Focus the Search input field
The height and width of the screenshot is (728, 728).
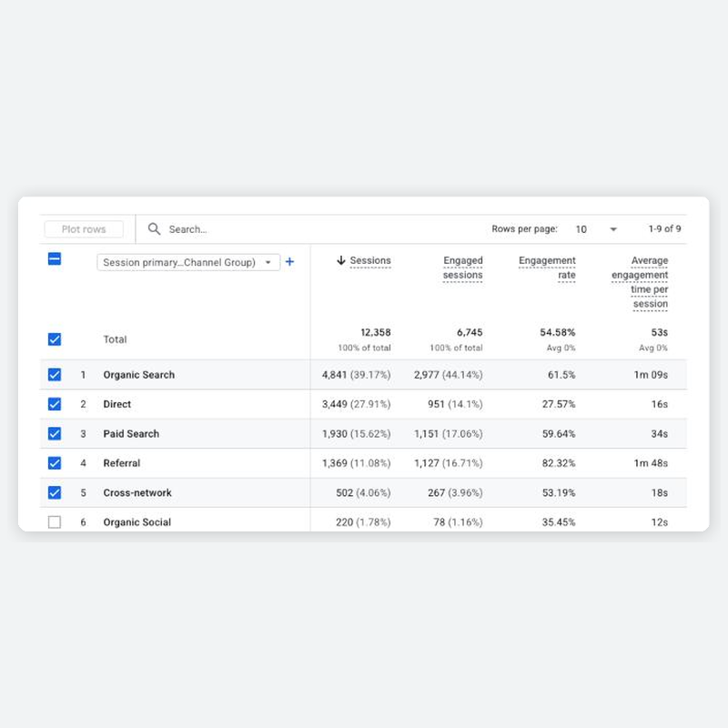pos(187,229)
